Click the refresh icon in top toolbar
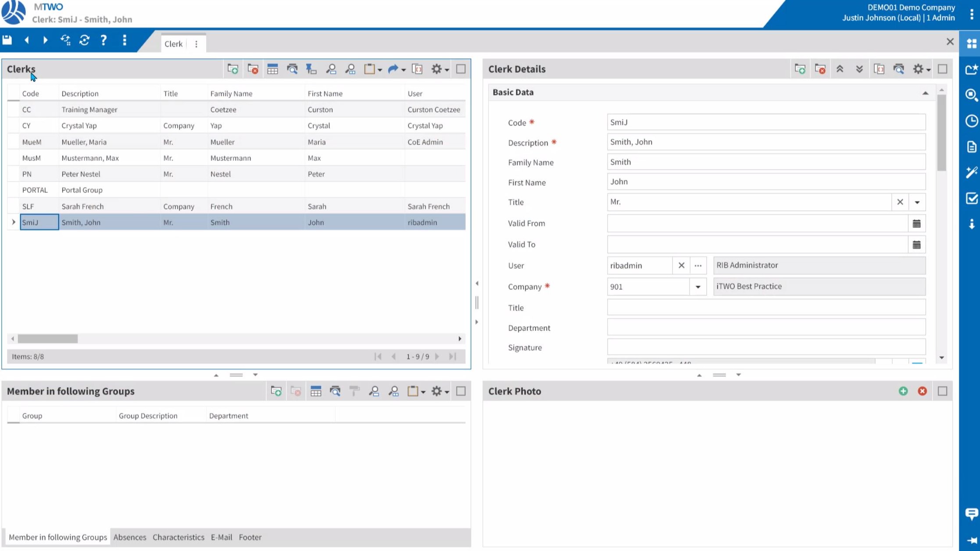The image size is (980, 551). (84, 40)
